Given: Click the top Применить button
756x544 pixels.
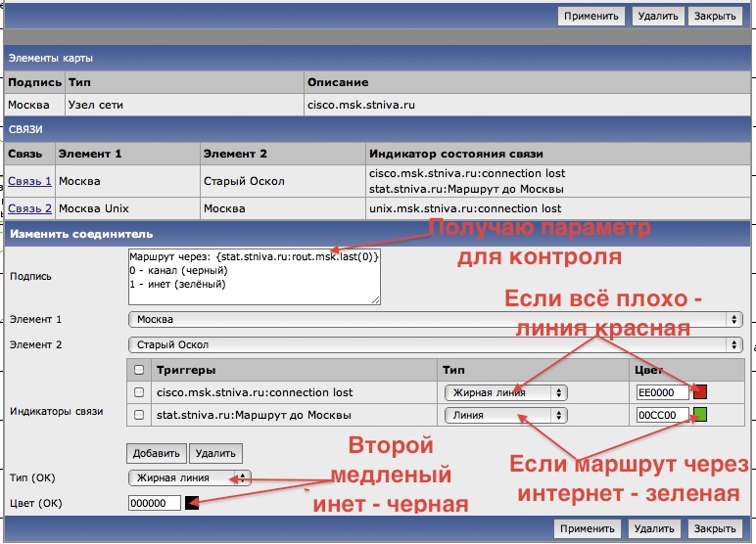Looking at the screenshot, I should 591,16.
